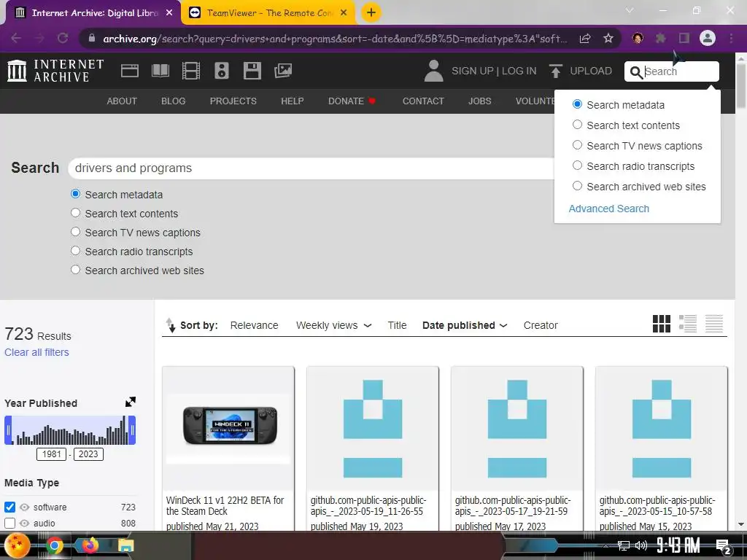Focus the drivers and programs search field
Image resolution: width=747 pixels, height=560 pixels.
click(312, 168)
